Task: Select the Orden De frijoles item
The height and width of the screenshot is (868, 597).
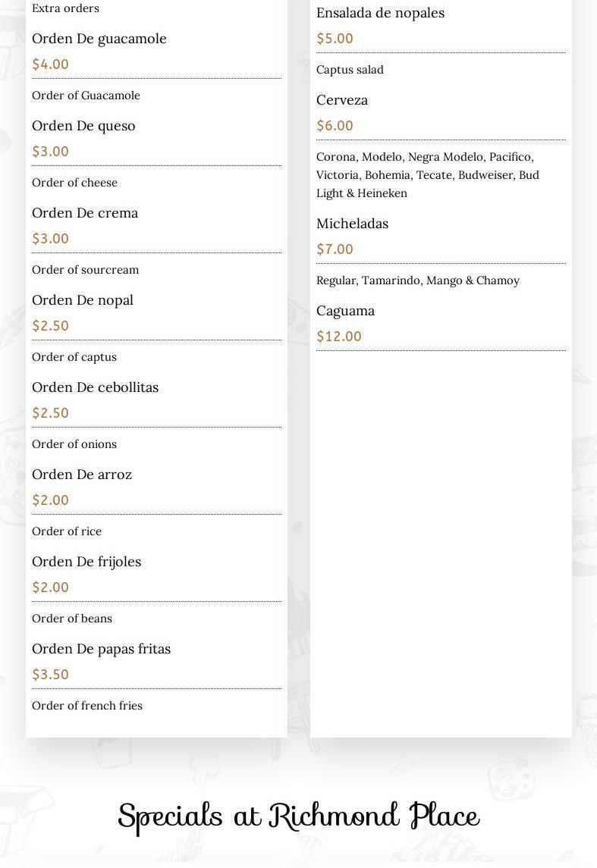Action: point(86,562)
